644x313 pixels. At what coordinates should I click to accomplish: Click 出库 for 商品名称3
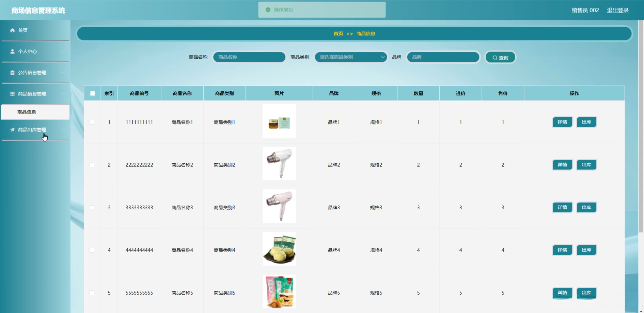tap(586, 207)
